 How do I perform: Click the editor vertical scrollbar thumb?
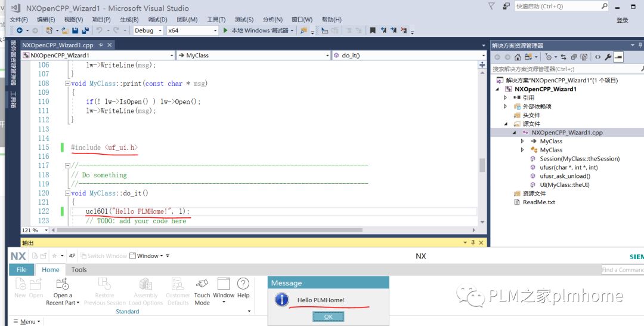coord(482,165)
